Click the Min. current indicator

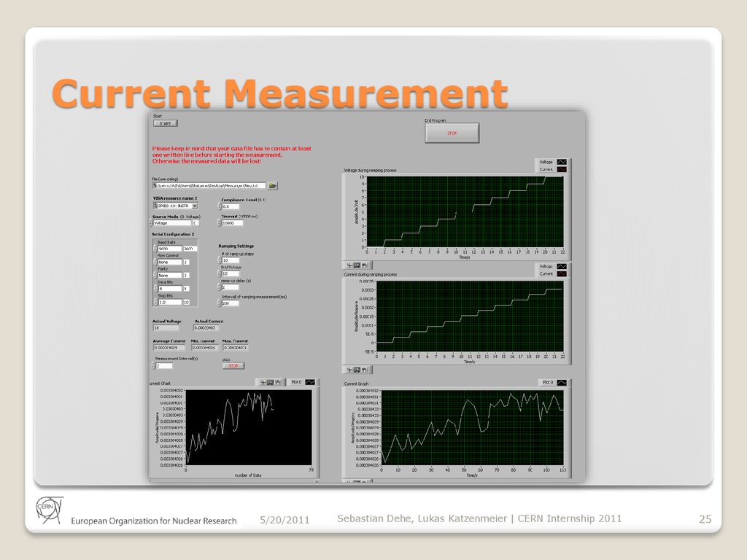pyautogui.click(x=205, y=348)
